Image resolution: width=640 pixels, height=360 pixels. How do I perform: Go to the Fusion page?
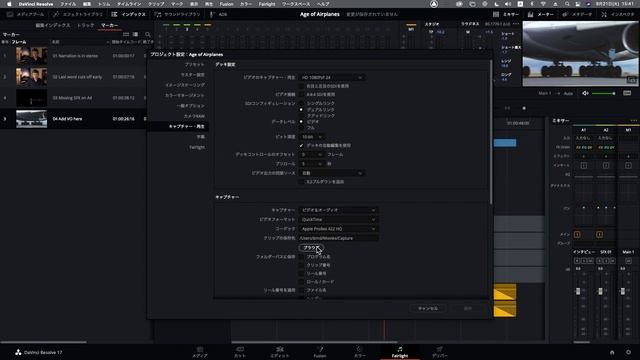click(320, 352)
